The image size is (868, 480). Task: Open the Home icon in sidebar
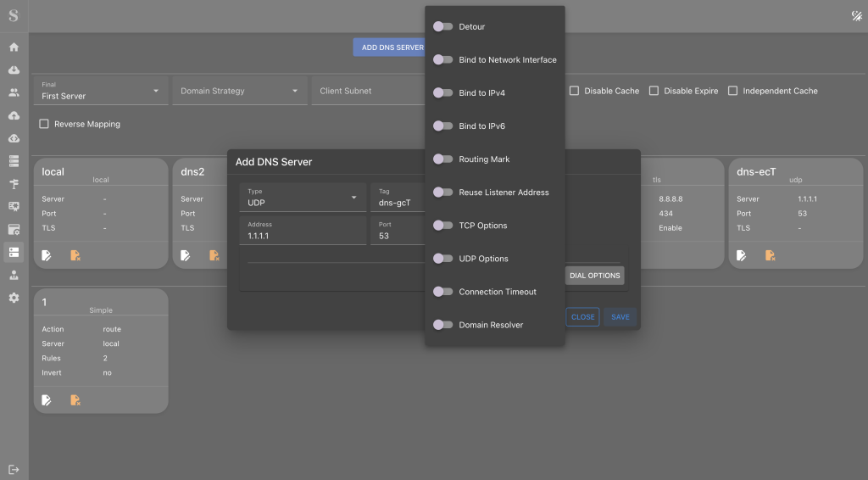14,47
